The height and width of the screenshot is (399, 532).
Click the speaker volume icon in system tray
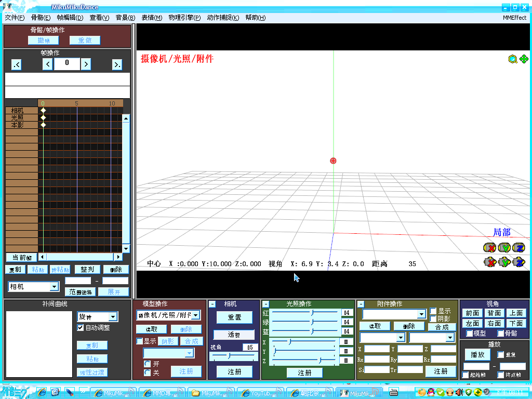(x=459, y=393)
